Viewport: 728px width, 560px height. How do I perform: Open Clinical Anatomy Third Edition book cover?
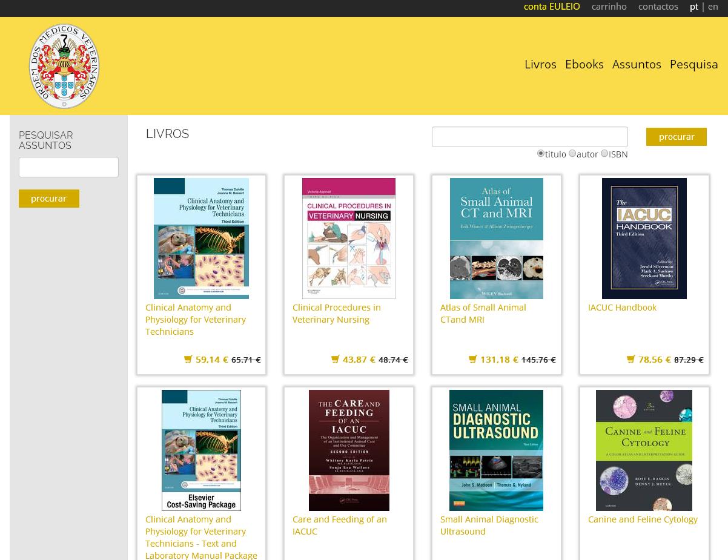pos(201,239)
